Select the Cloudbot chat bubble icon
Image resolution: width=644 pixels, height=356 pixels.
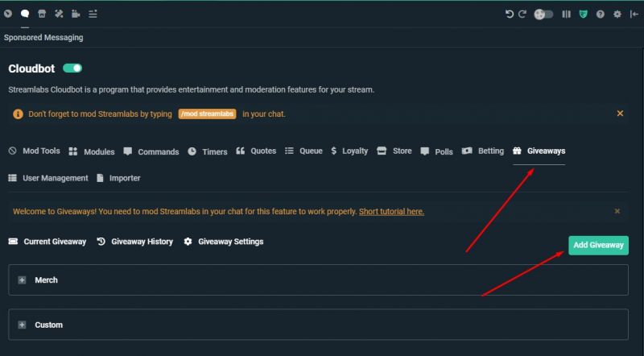25,14
